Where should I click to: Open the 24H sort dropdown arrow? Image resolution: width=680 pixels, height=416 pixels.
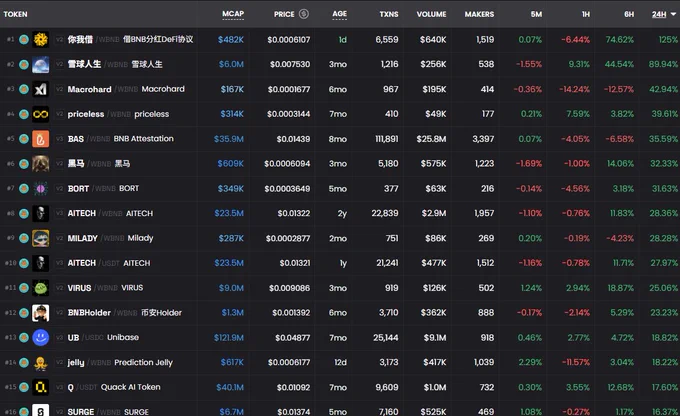(x=673, y=14)
